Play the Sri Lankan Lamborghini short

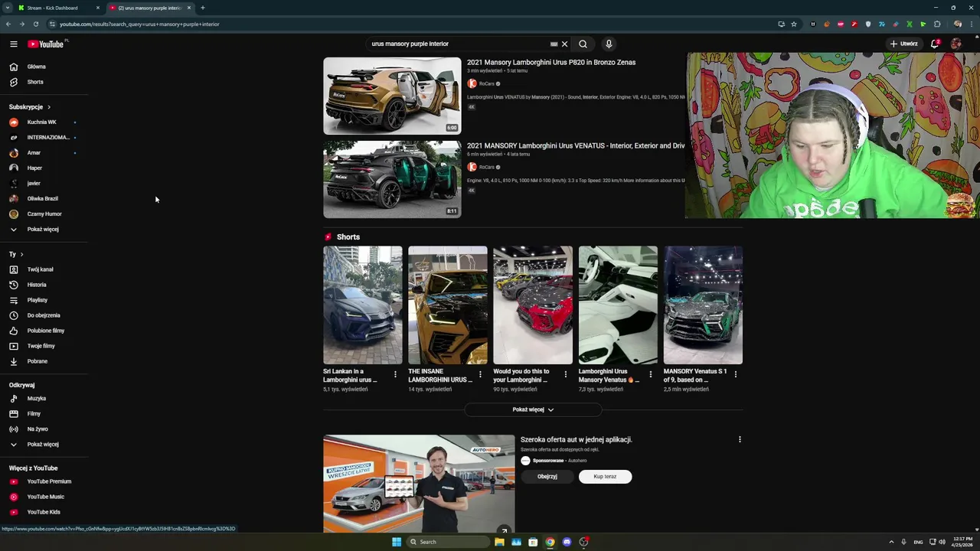362,305
